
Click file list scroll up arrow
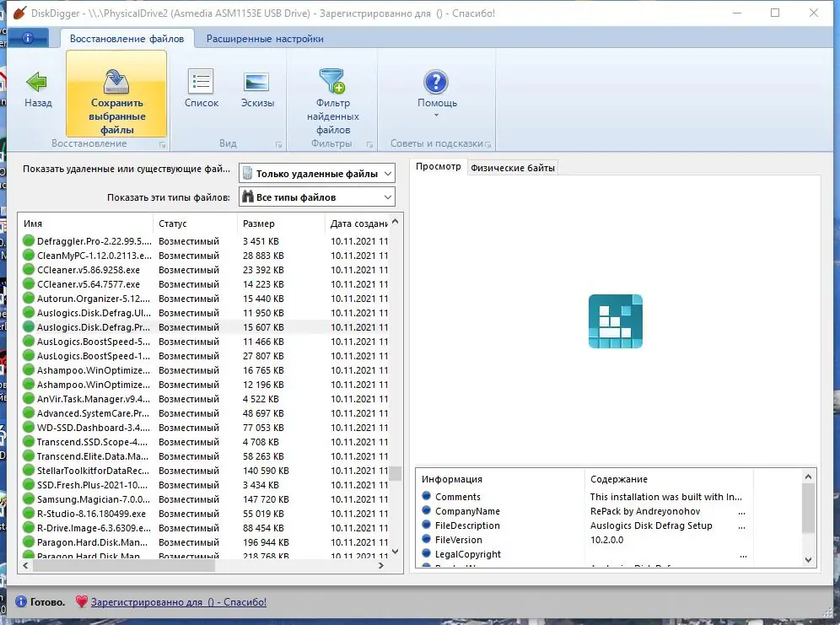(x=396, y=221)
